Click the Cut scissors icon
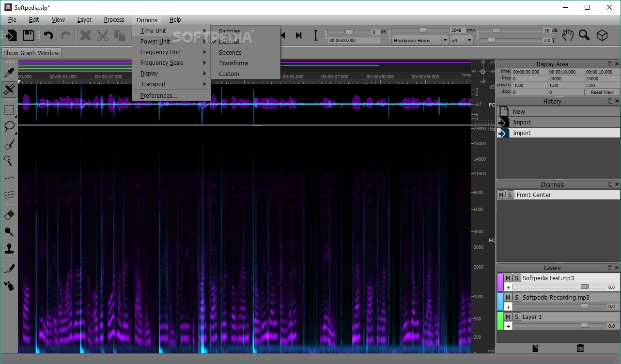 (103, 35)
